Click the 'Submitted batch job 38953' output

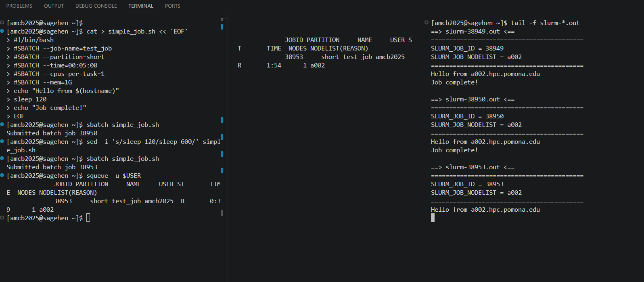(52, 167)
